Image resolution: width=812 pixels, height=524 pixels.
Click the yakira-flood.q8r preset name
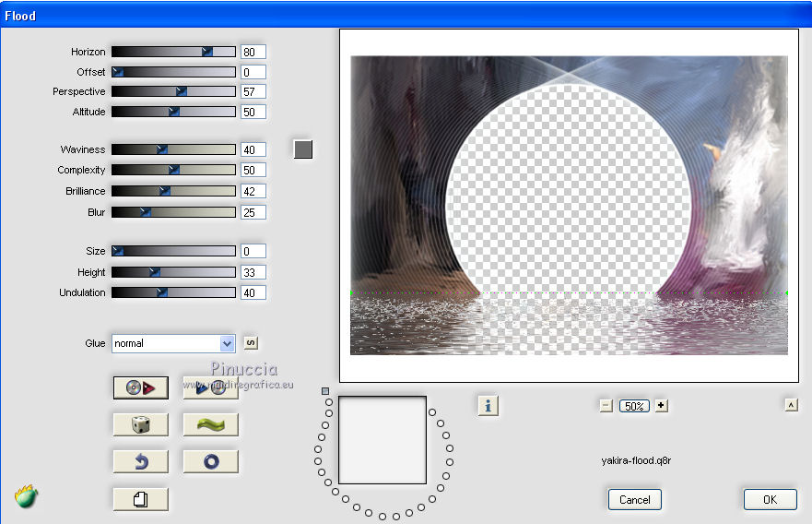click(x=636, y=460)
